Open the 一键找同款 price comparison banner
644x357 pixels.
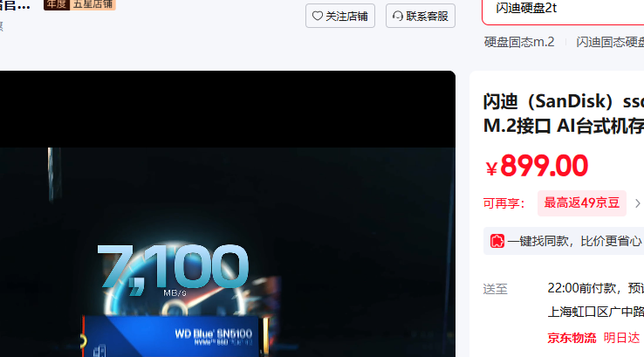574,240
